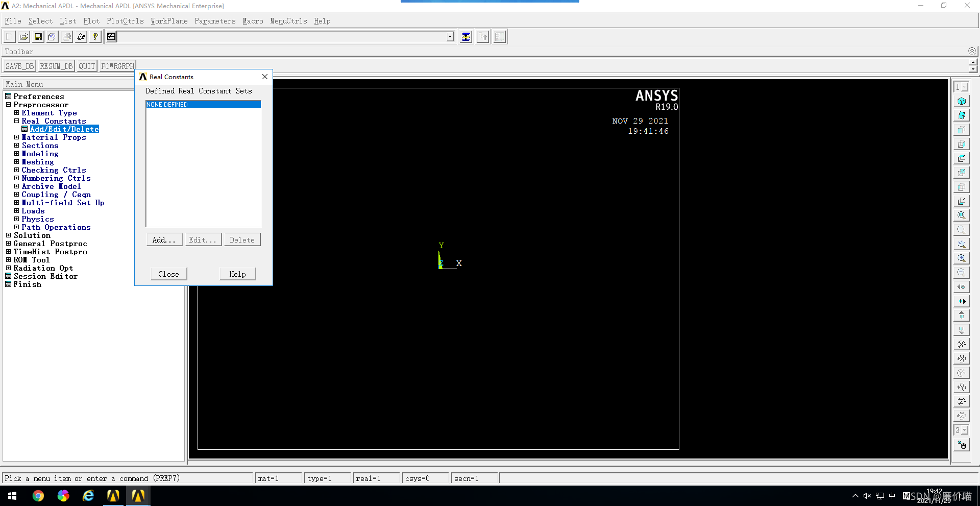Screen dimensions: 980x506
Task: Click the New Analysis icon
Action: tap(9, 37)
